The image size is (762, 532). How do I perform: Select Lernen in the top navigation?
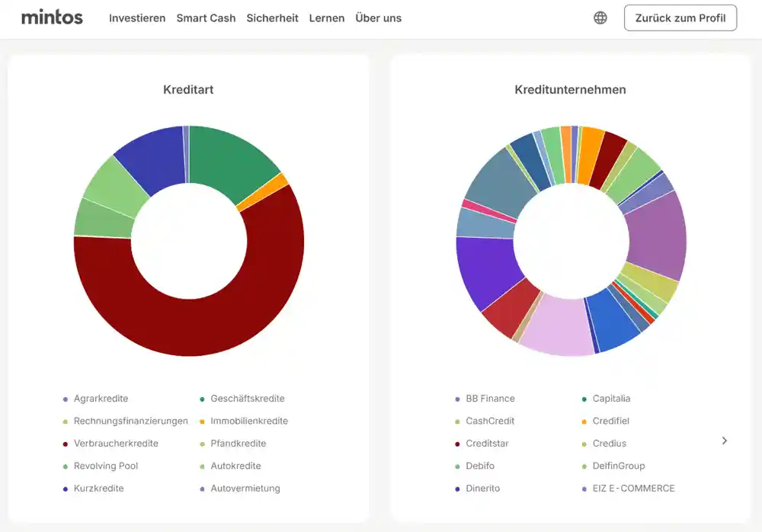[x=327, y=18]
